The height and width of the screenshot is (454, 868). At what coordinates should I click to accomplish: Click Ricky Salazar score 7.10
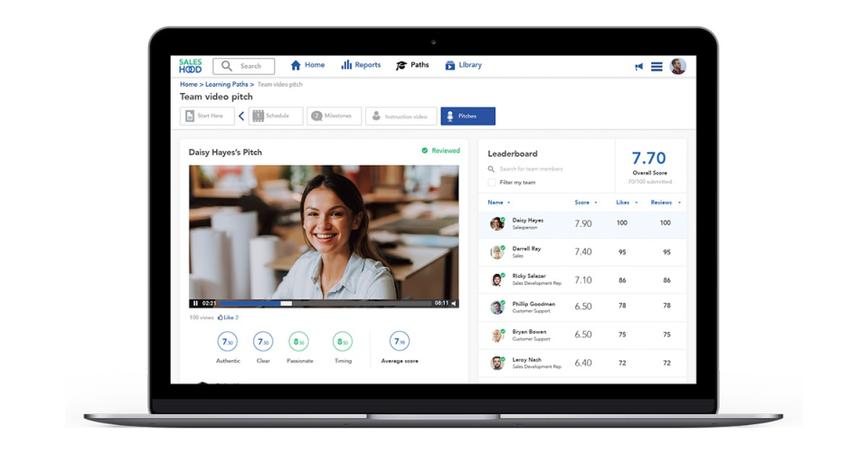(x=583, y=280)
